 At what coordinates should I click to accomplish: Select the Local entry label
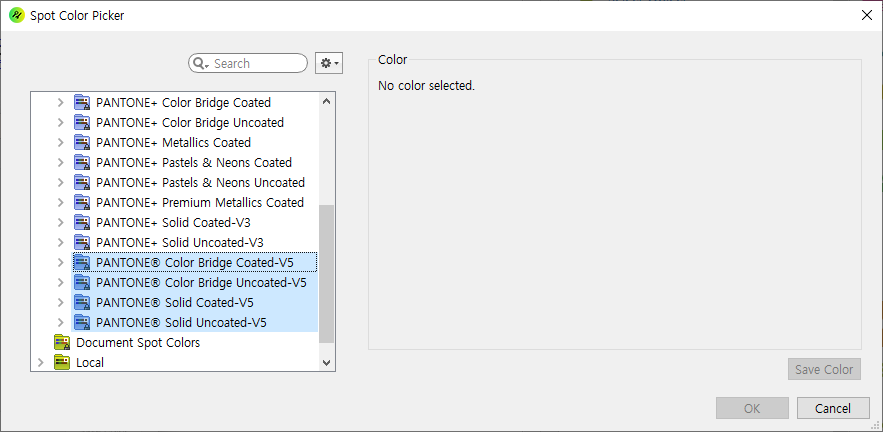(90, 363)
